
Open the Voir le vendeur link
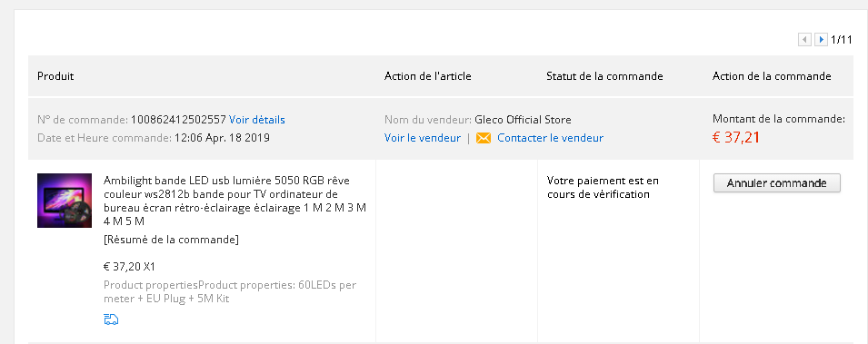(x=423, y=138)
